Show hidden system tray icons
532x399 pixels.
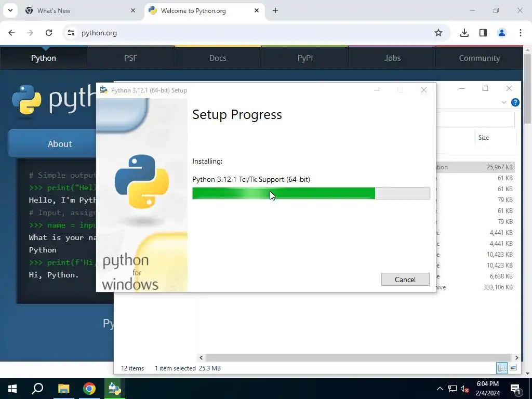[x=440, y=389]
